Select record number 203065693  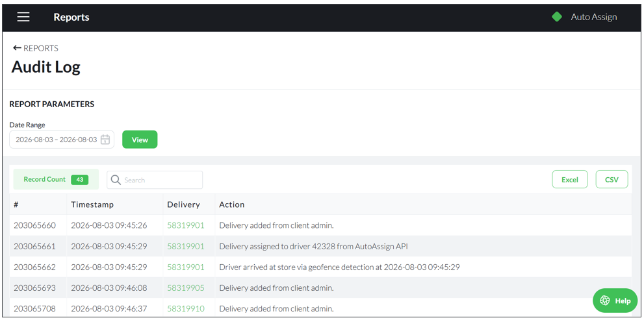(x=34, y=288)
